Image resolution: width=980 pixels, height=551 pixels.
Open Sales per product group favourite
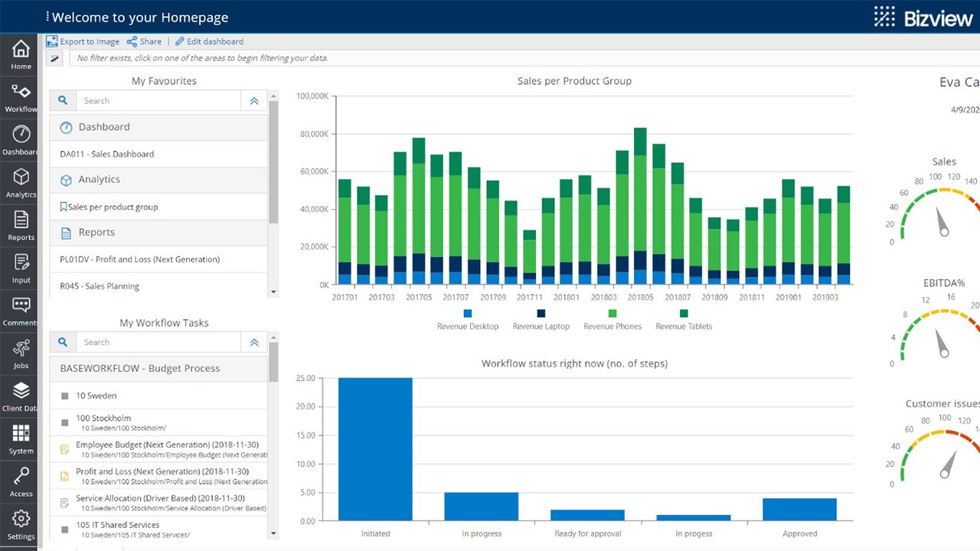158,207
